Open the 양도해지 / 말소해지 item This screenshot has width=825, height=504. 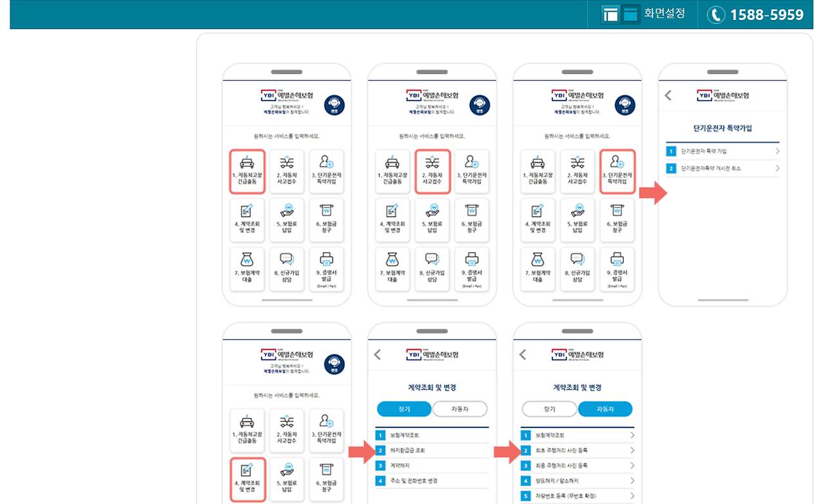[578, 481]
